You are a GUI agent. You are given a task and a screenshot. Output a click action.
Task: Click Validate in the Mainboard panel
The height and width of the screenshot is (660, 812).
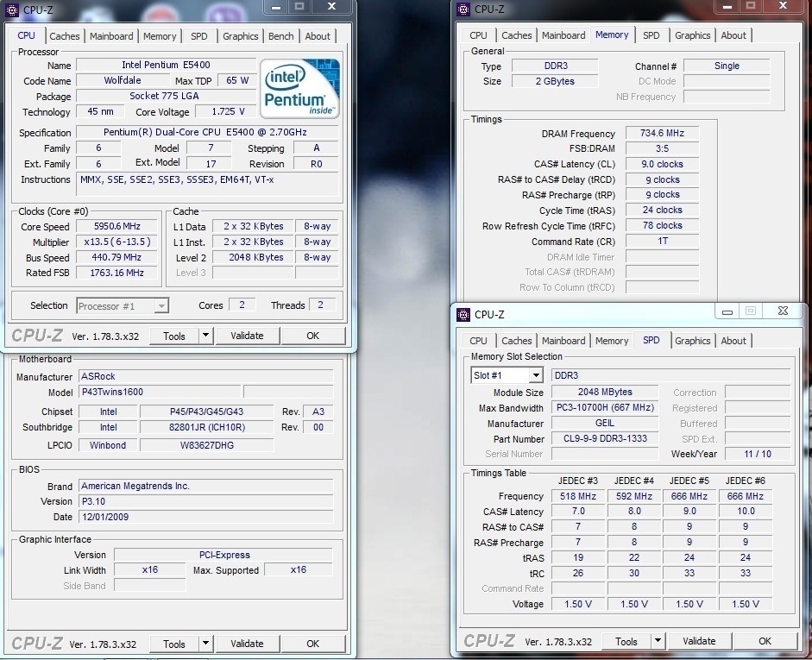point(247,644)
